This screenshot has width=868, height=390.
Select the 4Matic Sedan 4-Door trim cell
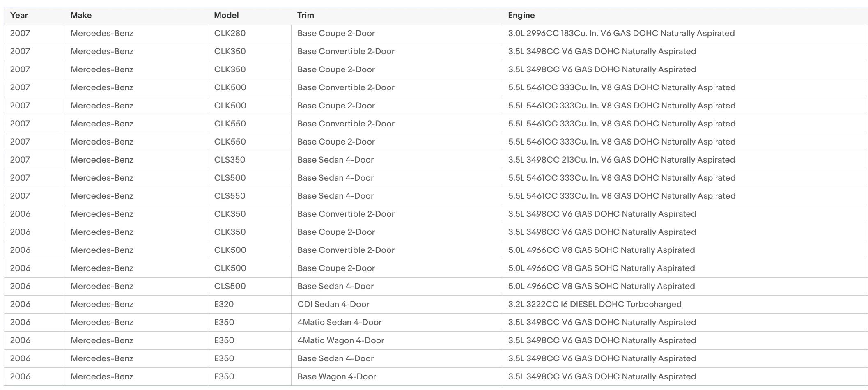pyautogui.click(x=397, y=323)
